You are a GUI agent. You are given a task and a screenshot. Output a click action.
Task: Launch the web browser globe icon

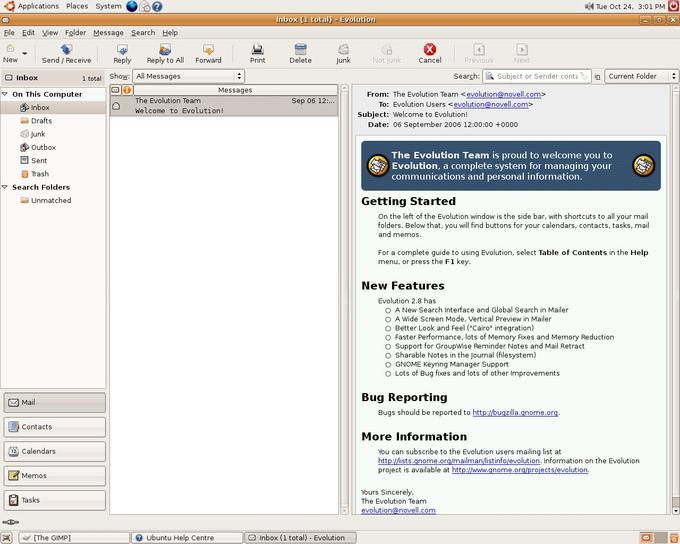click(132, 6)
